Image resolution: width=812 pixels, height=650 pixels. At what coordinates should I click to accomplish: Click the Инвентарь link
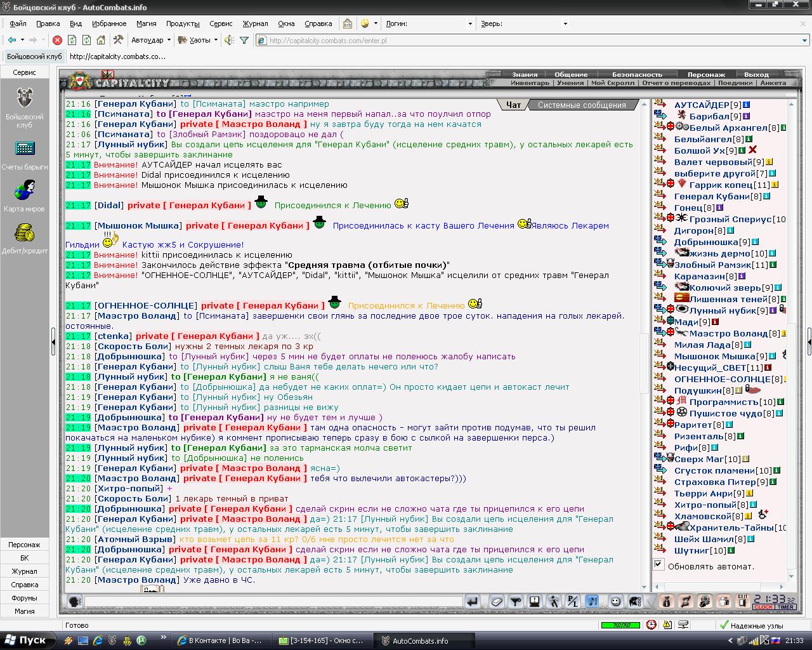point(530,83)
